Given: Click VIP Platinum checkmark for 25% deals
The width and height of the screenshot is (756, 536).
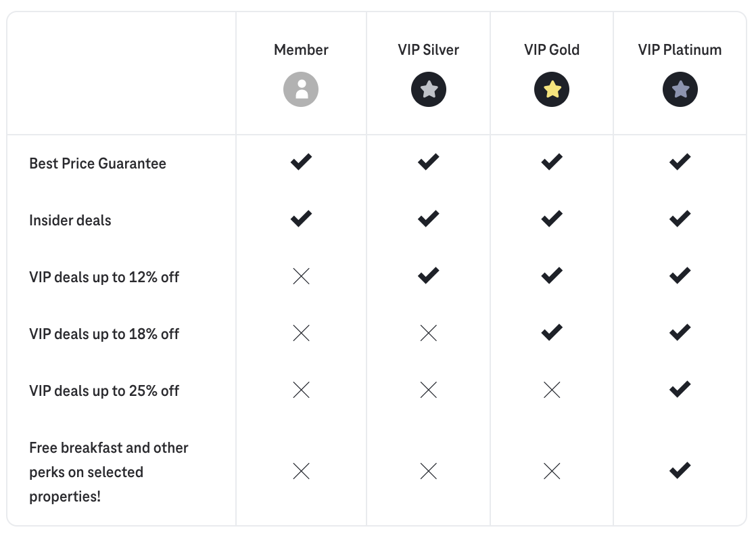Looking at the screenshot, I should 680,390.
